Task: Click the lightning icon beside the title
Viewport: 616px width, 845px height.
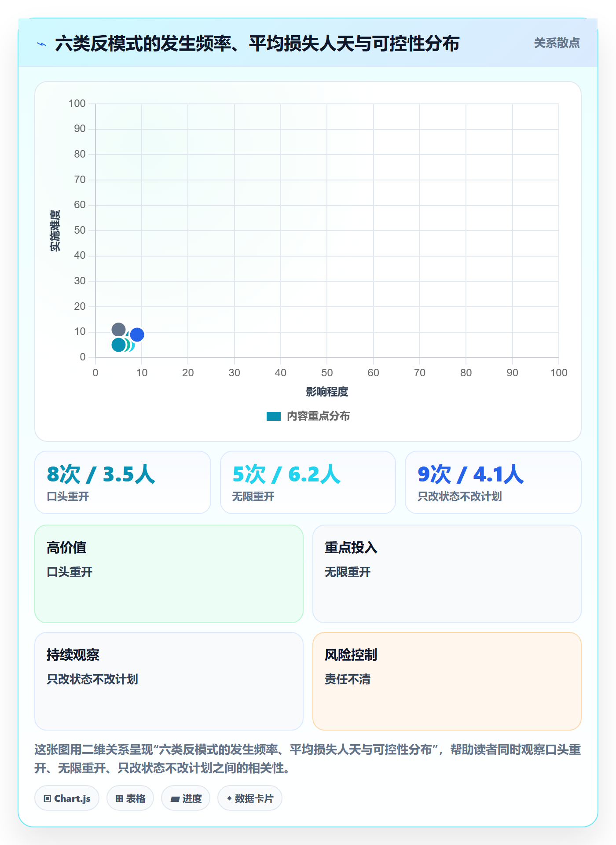Action: tap(42, 44)
